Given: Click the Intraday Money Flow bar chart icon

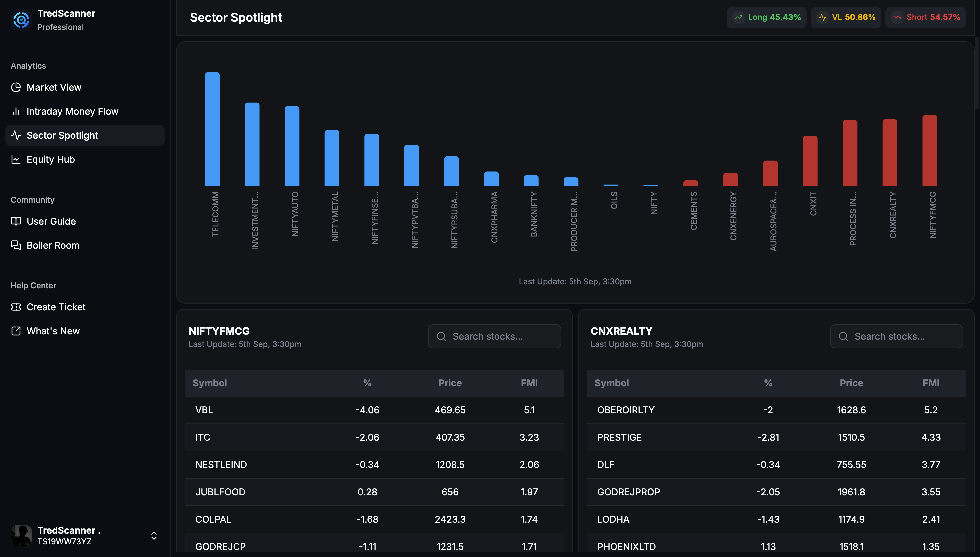Looking at the screenshot, I should point(16,111).
